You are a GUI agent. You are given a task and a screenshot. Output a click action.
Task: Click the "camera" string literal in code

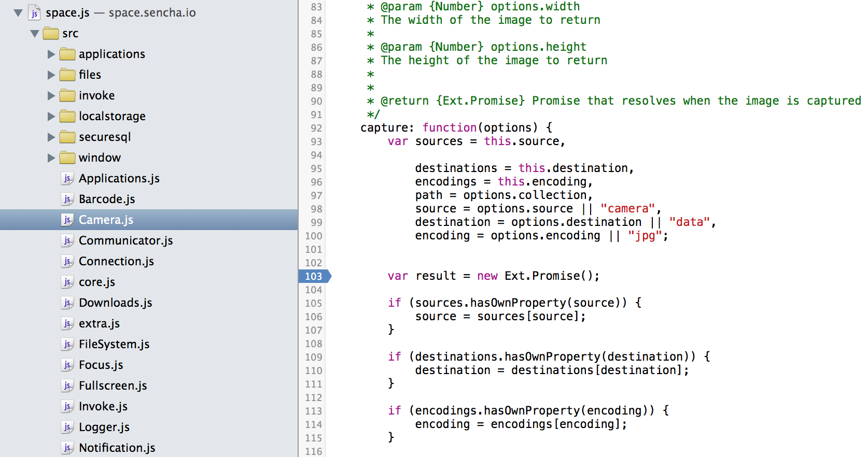628,209
